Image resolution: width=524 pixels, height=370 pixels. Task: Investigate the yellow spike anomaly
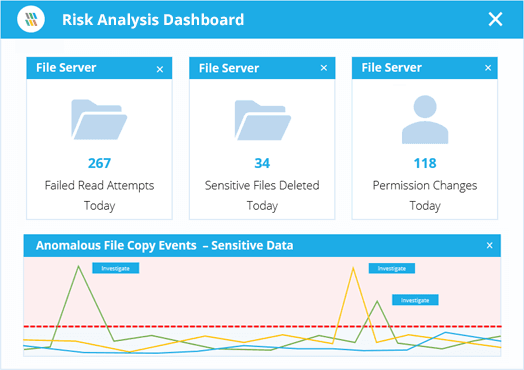pos(392,268)
